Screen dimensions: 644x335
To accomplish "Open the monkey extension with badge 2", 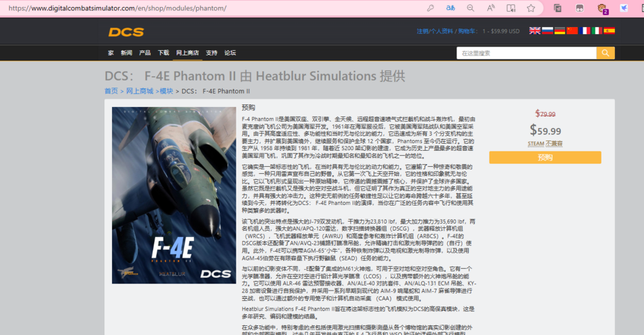I will click(x=602, y=8).
